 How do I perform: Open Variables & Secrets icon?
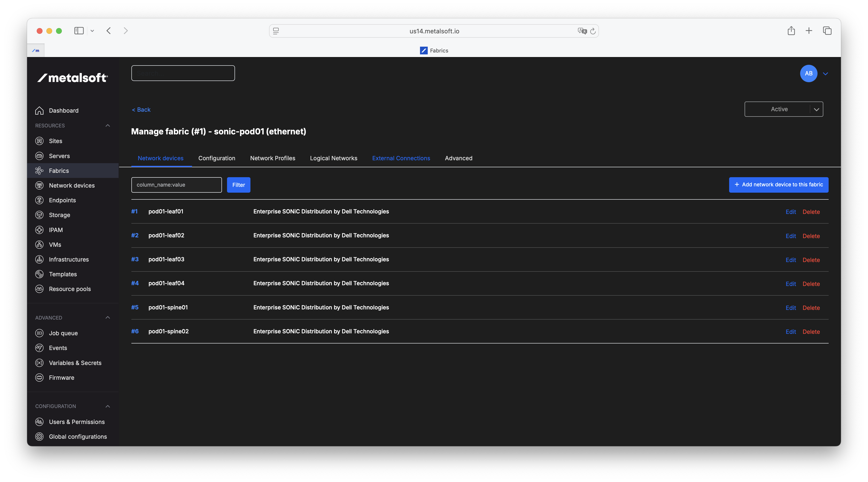tap(39, 363)
